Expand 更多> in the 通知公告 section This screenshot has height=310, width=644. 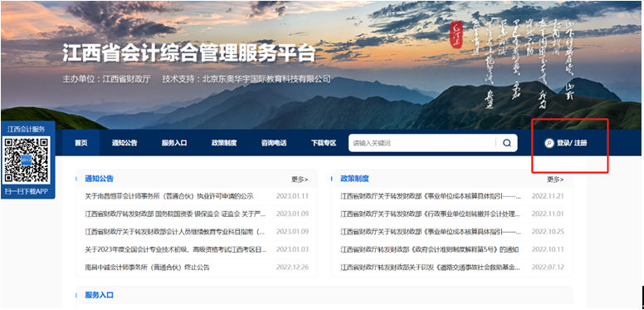coord(300,180)
